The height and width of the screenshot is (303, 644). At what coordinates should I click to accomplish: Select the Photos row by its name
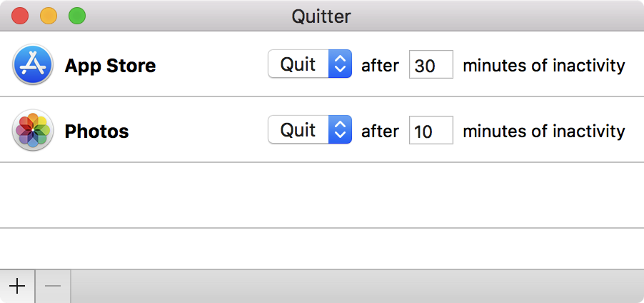coord(97,131)
